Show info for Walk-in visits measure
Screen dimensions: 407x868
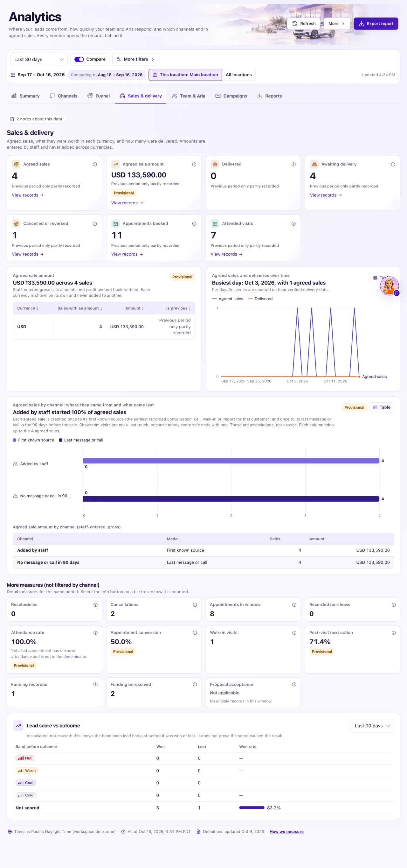[x=294, y=633]
